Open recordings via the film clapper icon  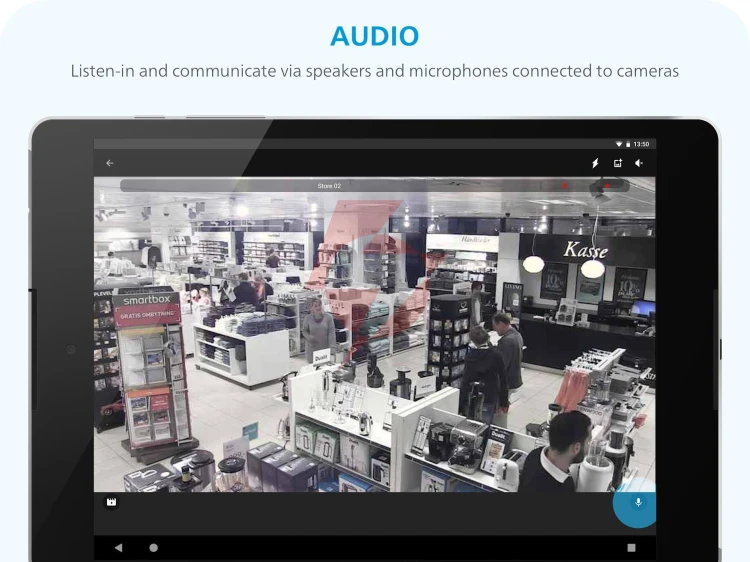(111, 502)
